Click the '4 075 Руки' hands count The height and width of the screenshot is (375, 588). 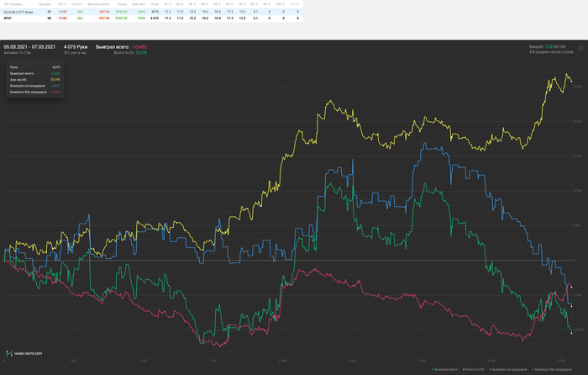[x=76, y=47]
